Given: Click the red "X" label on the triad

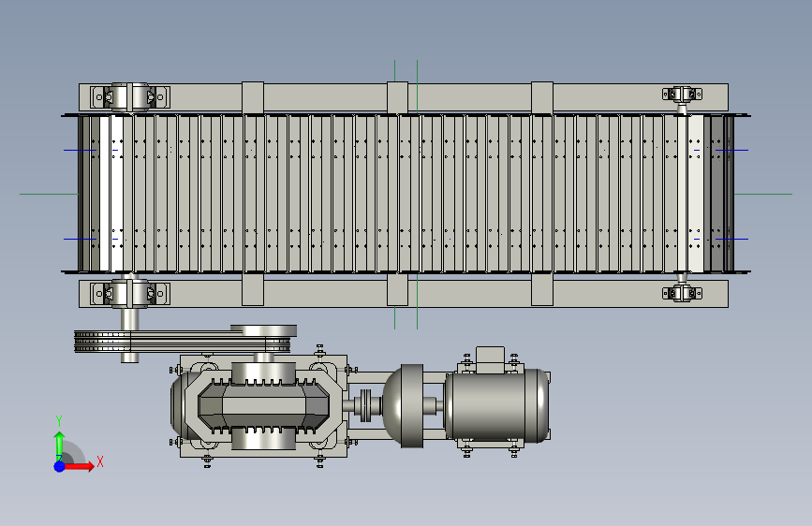Looking at the screenshot, I should pyautogui.click(x=100, y=461).
